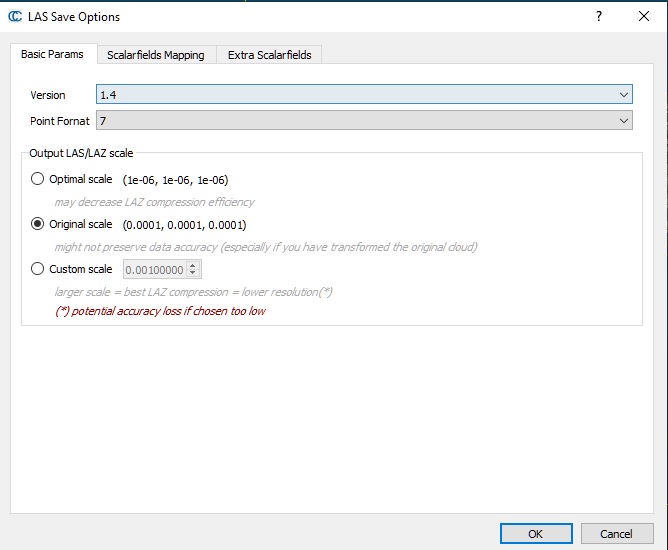Click the question mark help button
Screen dimensions: 668x550
598,17
